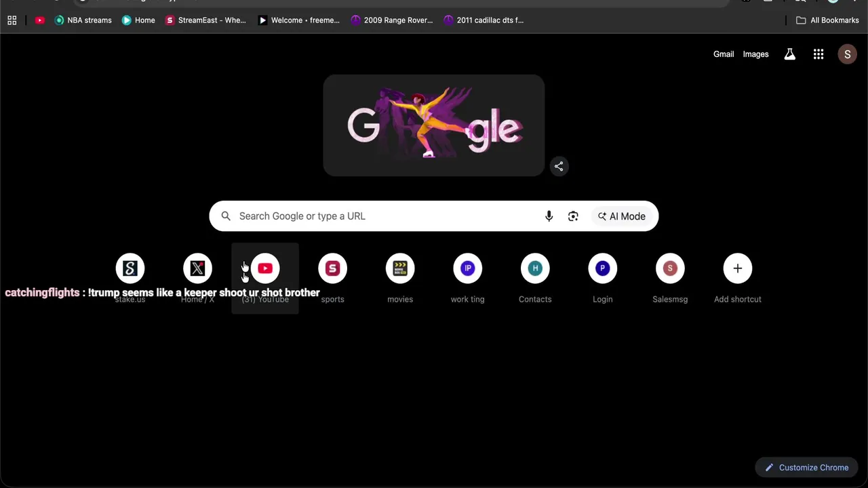The width and height of the screenshot is (868, 488).
Task: Open the Contacts shortcut
Action: 535,278
